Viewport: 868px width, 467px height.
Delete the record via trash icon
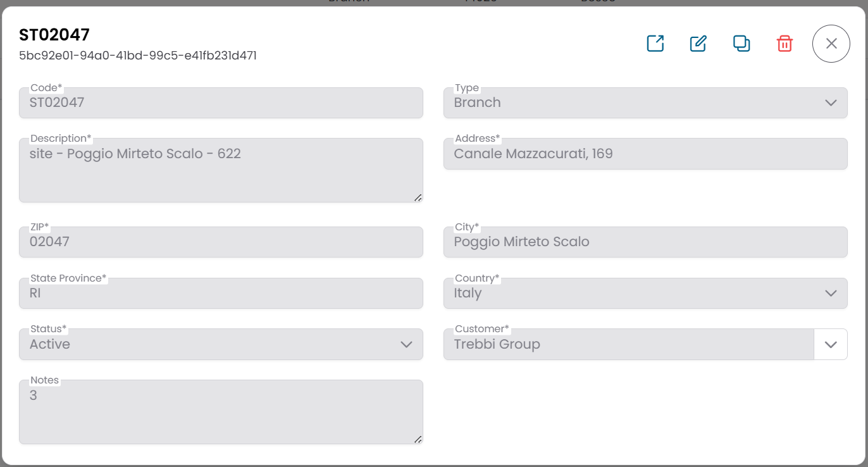pyautogui.click(x=784, y=44)
